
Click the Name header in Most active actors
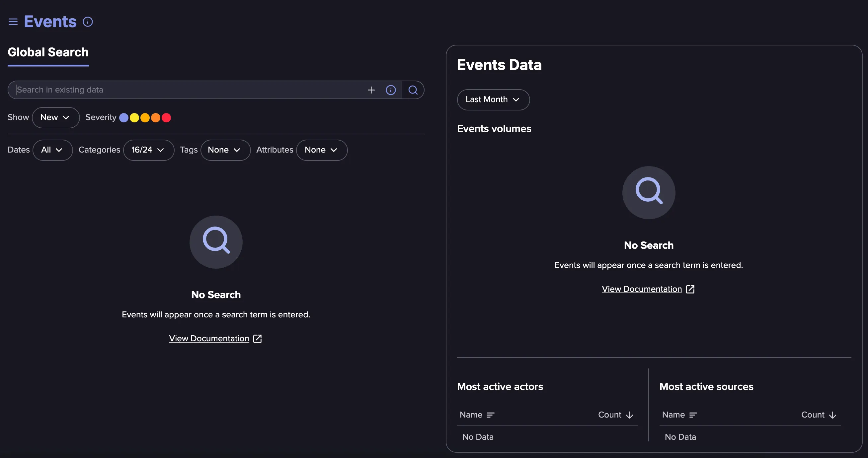pyautogui.click(x=471, y=415)
